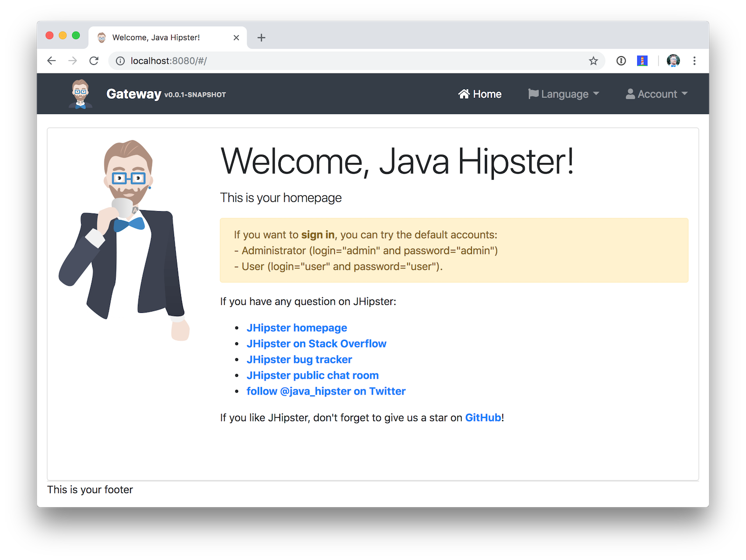The image size is (746, 560).
Task: Open the Chrome profile avatar
Action: [673, 61]
